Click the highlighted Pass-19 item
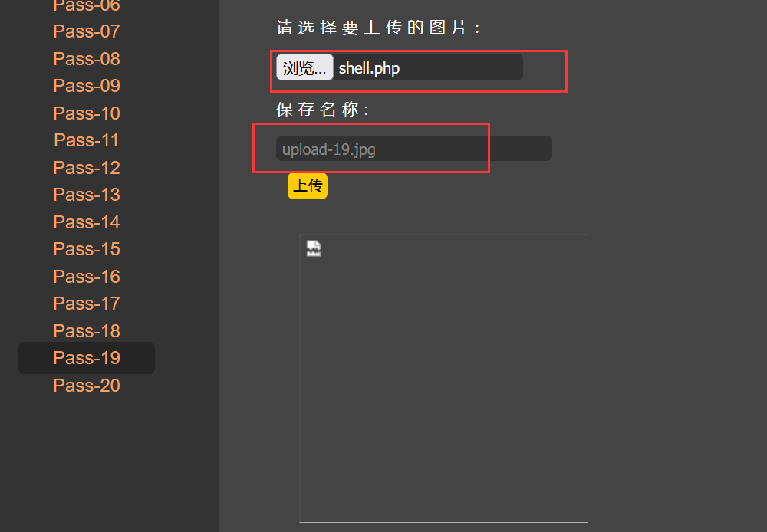The image size is (767, 532). pyautogui.click(x=87, y=358)
